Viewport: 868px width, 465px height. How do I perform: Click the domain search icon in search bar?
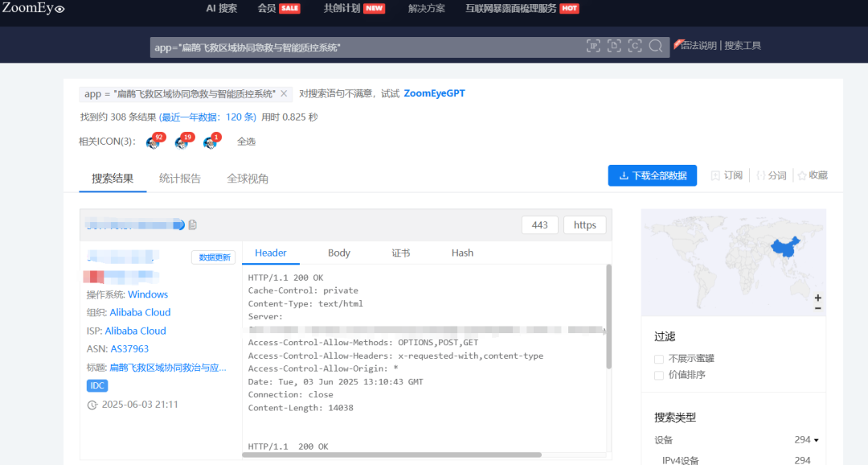[x=614, y=47]
